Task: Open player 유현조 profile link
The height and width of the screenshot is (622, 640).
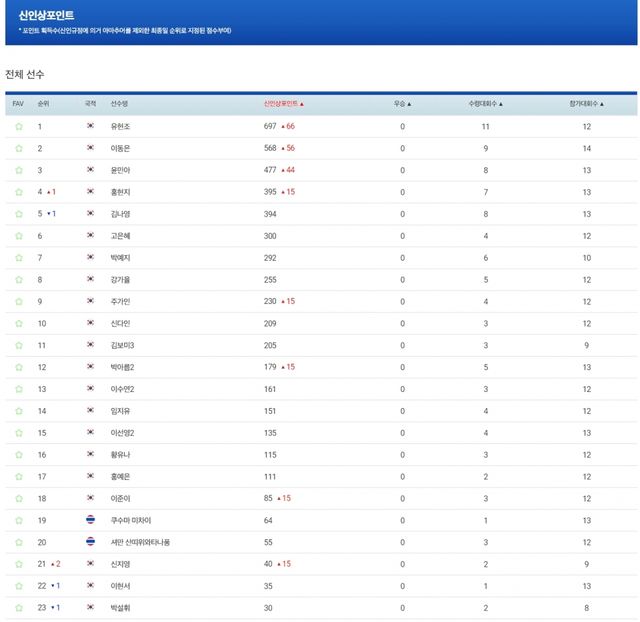Action: tap(121, 126)
